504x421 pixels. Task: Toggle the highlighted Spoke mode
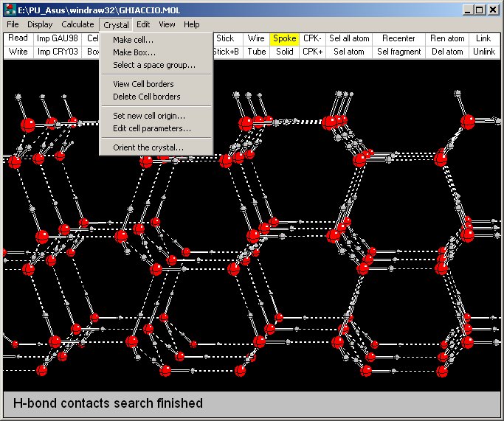284,38
